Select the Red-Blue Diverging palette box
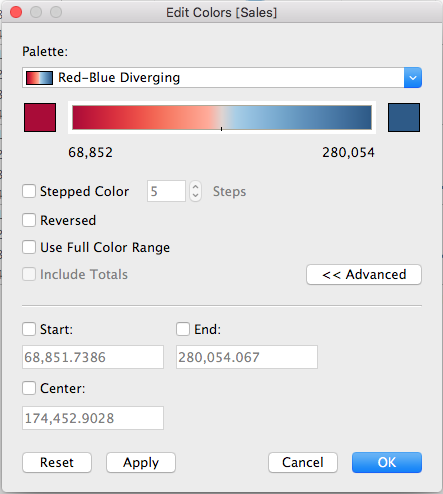 click(222, 78)
